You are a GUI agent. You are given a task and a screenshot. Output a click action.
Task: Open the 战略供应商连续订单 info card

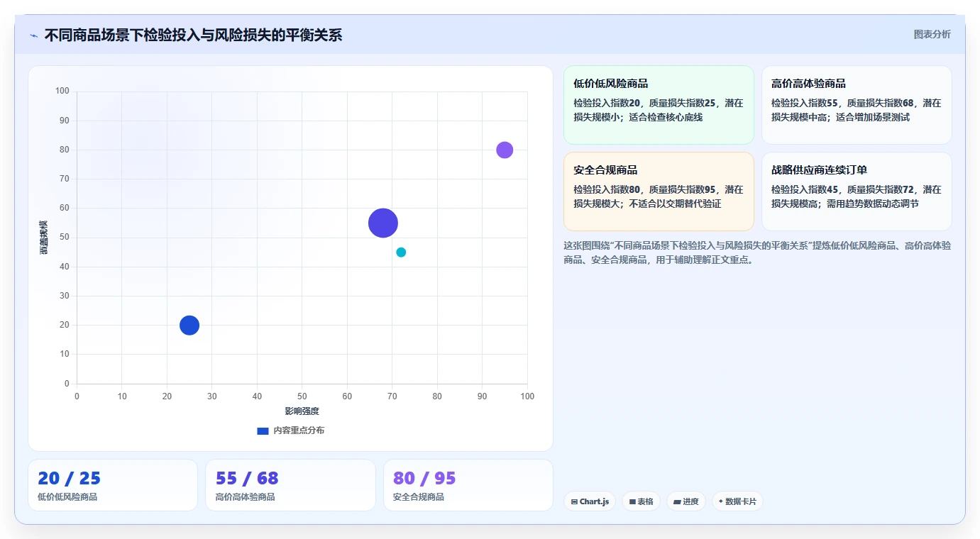857,191
